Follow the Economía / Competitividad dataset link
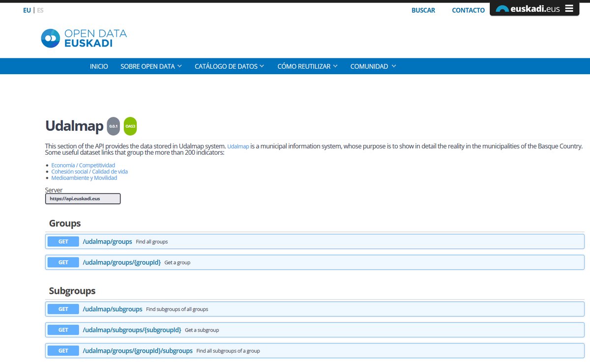The width and height of the screenshot is (590, 364). [83, 165]
